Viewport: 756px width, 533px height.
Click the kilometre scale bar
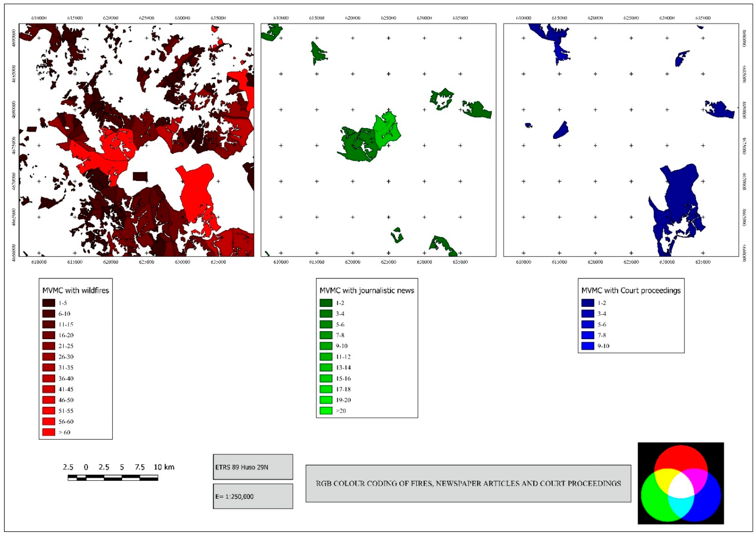[113, 478]
